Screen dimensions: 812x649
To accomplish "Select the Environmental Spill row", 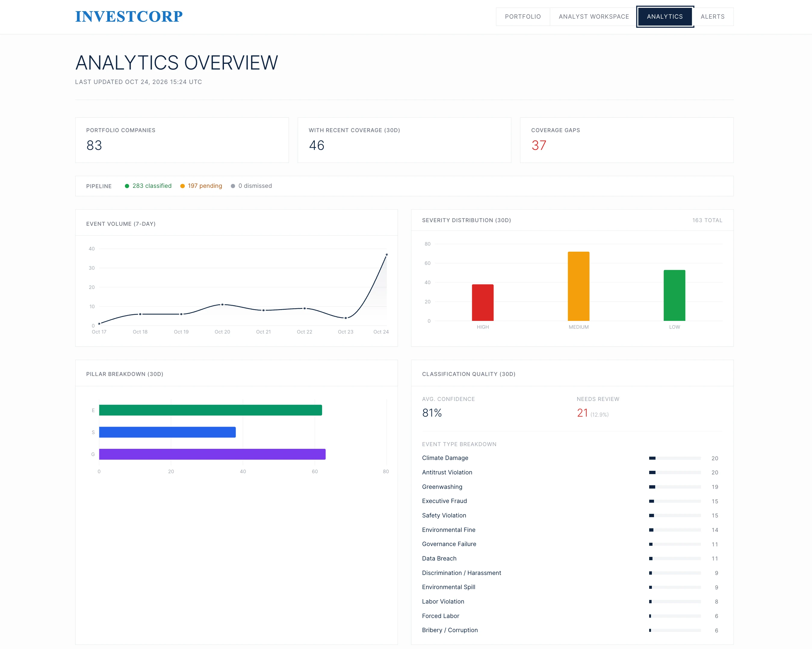I will pos(572,587).
